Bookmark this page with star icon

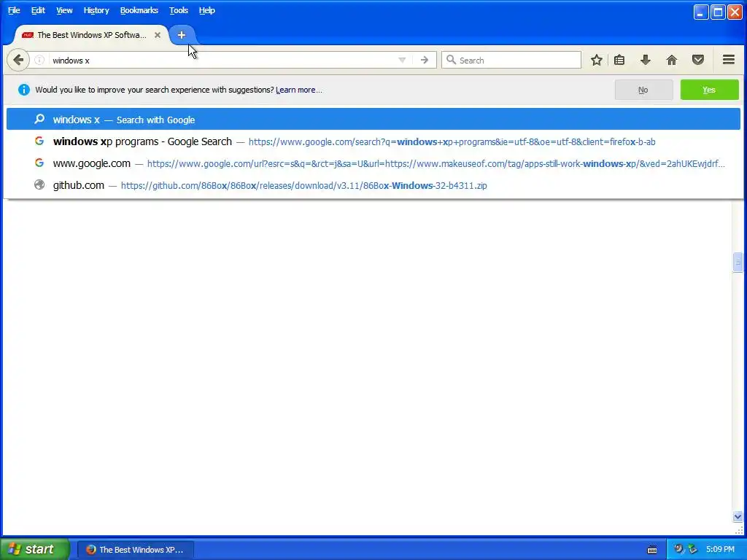coord(597,60)
